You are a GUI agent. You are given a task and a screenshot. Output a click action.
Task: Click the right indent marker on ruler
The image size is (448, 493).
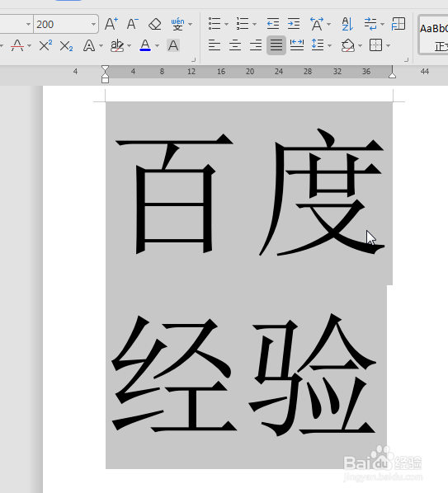(x=392, y=75)
